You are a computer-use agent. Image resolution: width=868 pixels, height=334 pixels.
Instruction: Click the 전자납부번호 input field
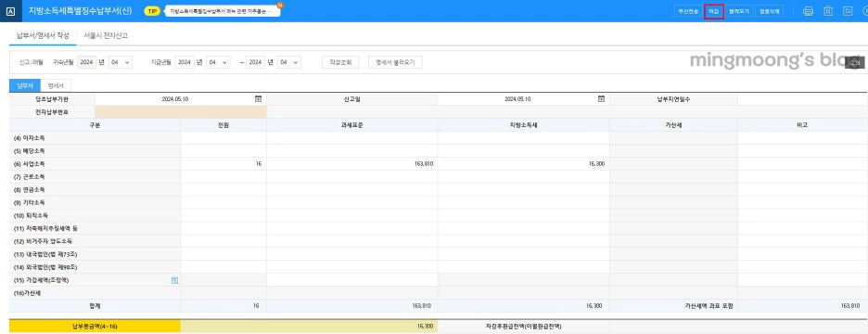click(181, 112)
